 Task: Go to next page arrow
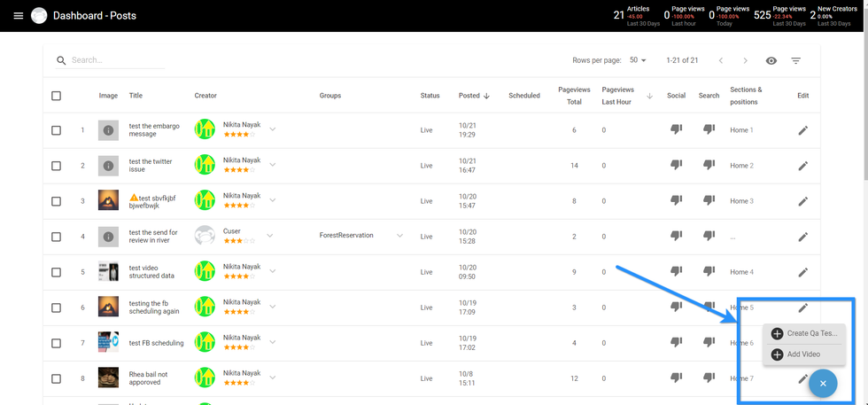745,61
